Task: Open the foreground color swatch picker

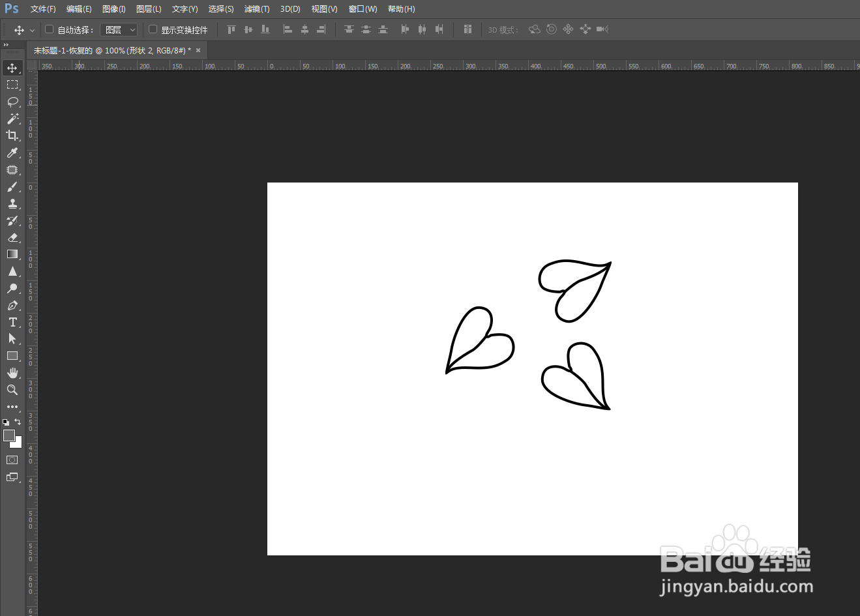Action: [x=9, y=435]
